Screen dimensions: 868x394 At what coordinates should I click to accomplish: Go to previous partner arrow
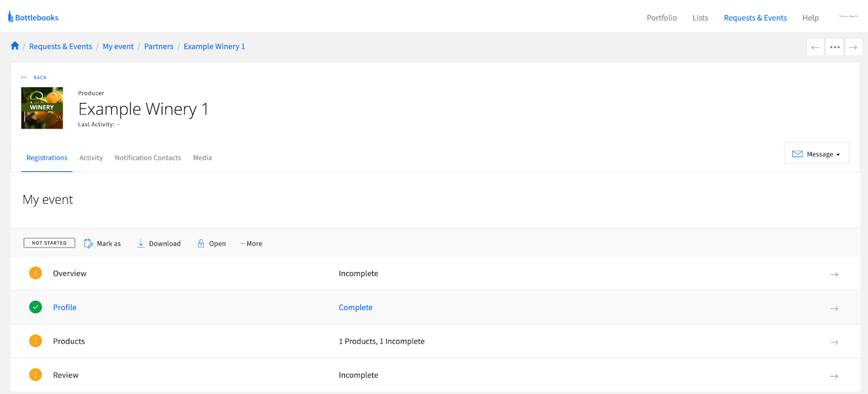click(815, 47)
